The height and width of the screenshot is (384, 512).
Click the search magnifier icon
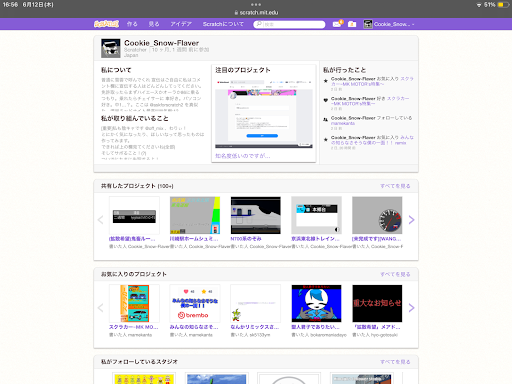tap(259, 24)
